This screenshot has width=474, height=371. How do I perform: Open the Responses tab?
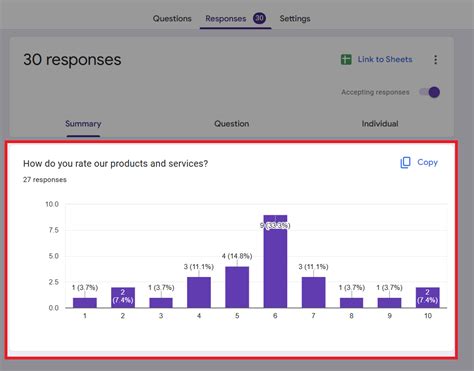226,19
